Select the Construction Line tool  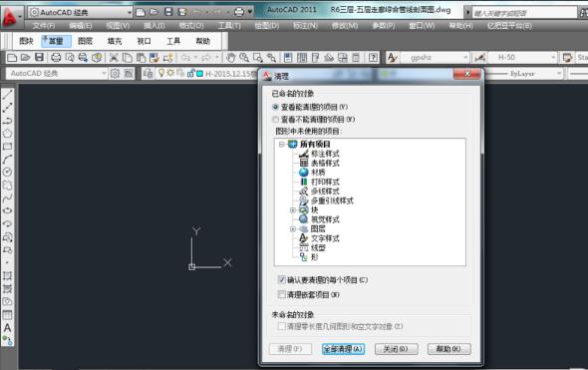[x=8, y=108]
